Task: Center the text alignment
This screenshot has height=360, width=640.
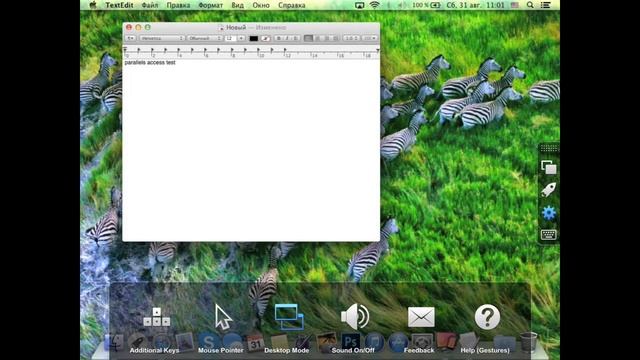Action: click(x=318, y=38)
